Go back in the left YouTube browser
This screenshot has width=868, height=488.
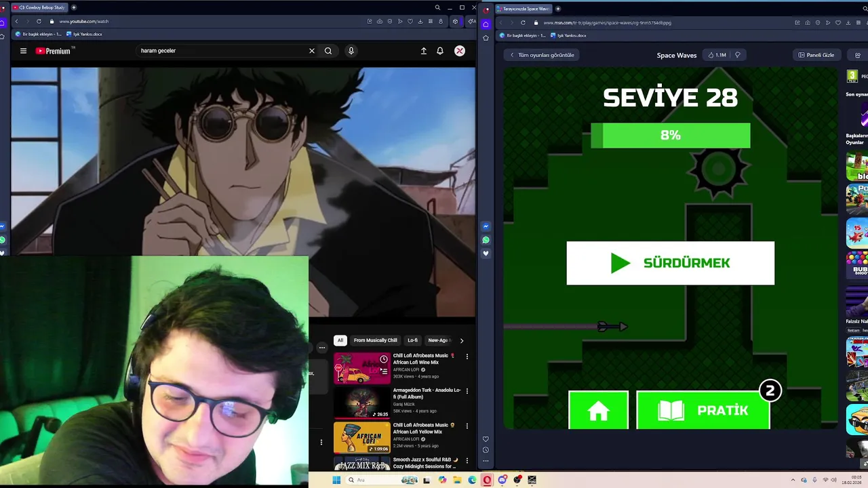[x=16, y=21]
